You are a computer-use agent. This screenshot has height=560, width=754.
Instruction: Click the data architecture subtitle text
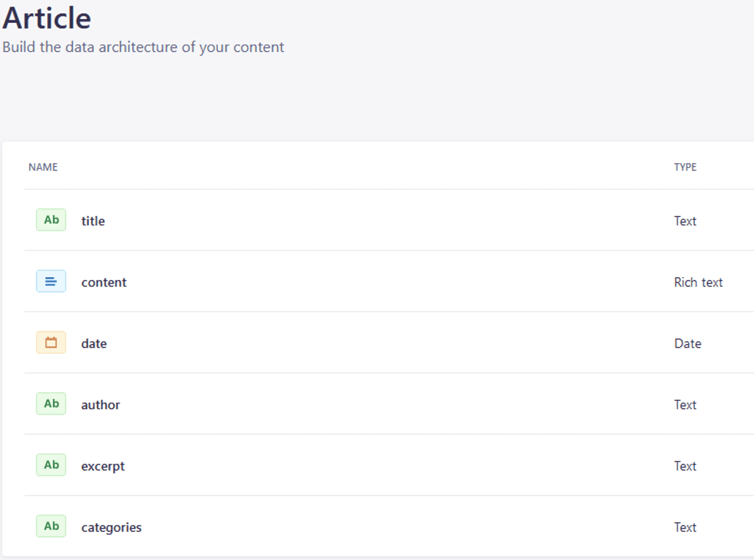(x=143, y=47)
